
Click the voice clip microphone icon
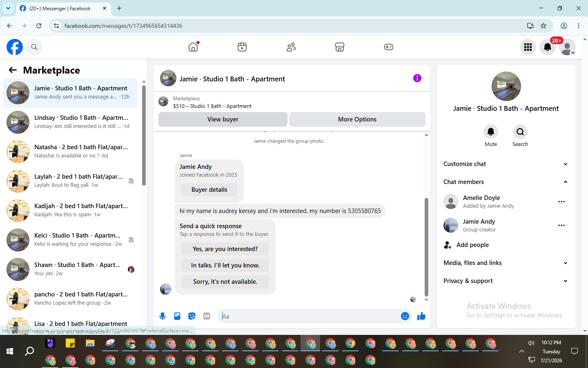(163, 316)
